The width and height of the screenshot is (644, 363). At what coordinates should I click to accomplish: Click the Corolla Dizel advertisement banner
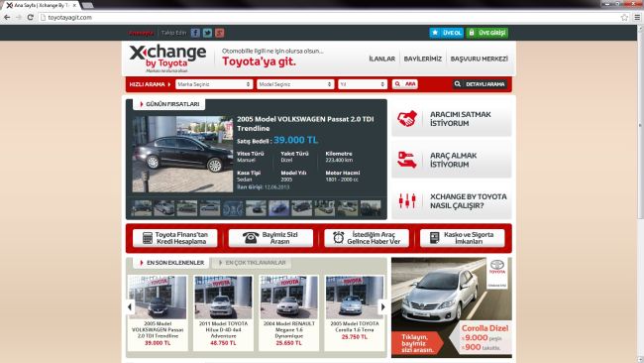[x=452, y=307]
